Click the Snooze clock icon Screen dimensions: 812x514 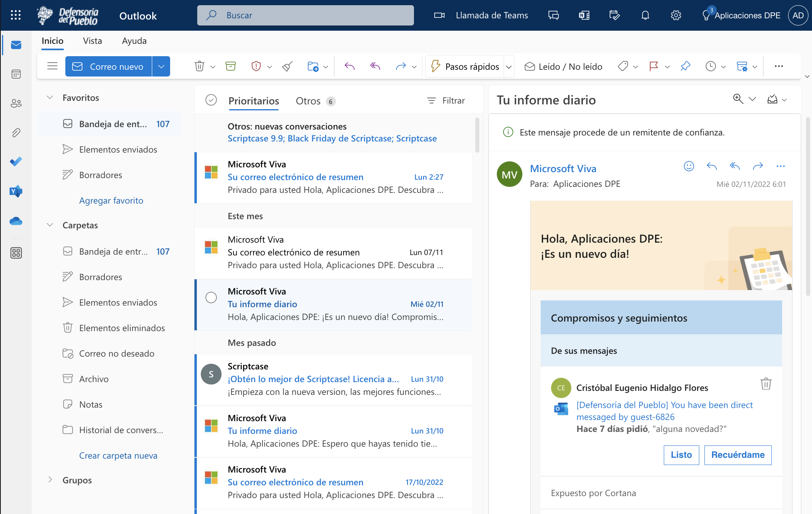click(x=710, y=66)
